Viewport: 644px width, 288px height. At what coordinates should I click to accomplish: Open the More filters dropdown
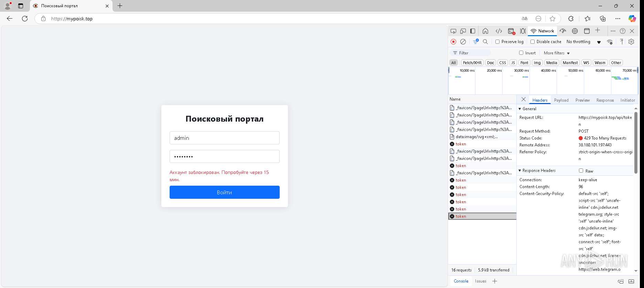tap(557, 53)
